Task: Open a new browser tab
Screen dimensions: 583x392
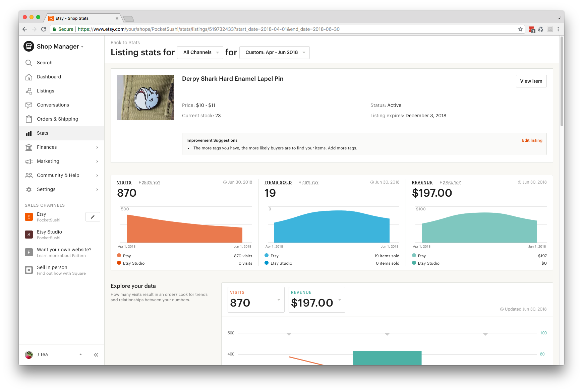Action: pos(128,18)
